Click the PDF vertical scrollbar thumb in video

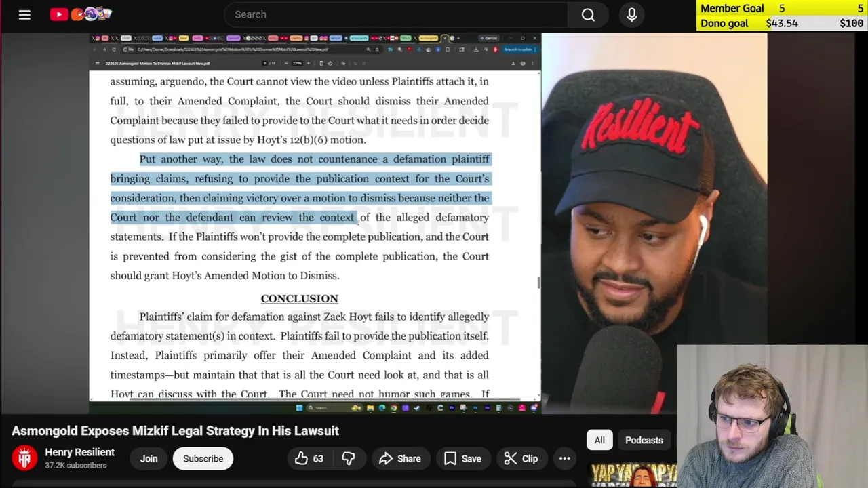[x=539, y=282]
